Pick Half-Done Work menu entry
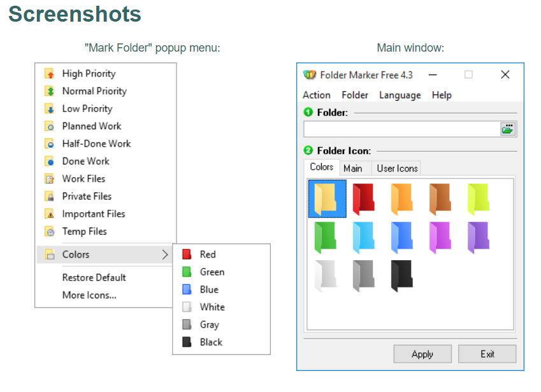This screenshot has width=541, height=392. tap(106, 143)
